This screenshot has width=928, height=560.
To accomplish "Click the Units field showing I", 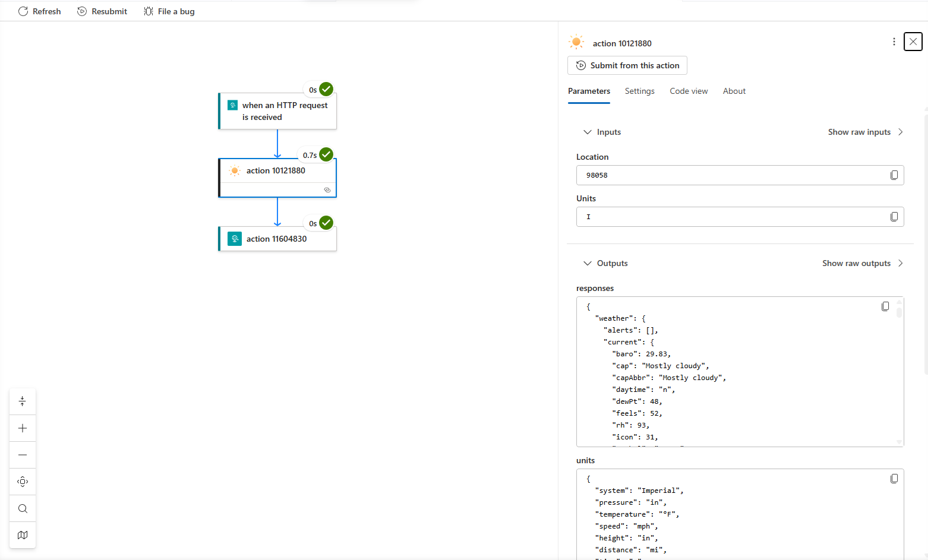I will tap(740, 217).
